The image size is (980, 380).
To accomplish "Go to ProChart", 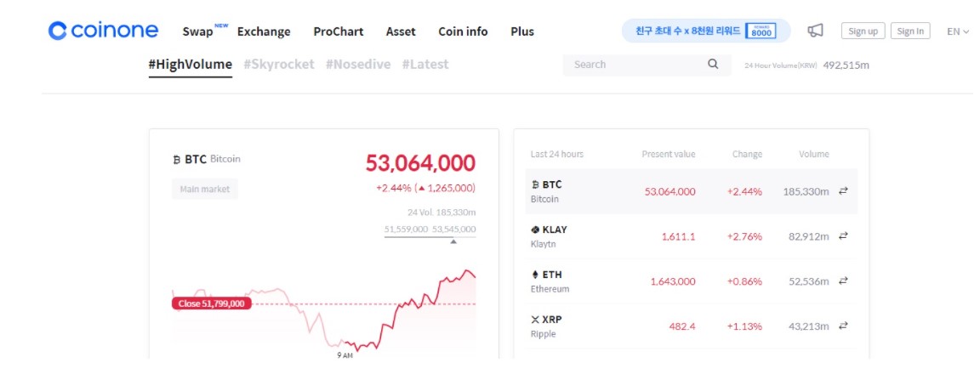I will (x=338, y=31).
